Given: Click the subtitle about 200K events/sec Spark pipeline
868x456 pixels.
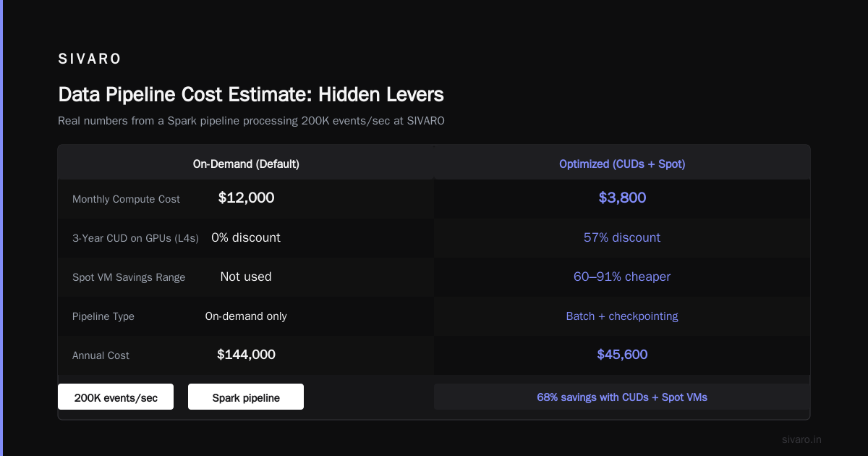Looking at the screenshot, I should (x=251, y=121).
